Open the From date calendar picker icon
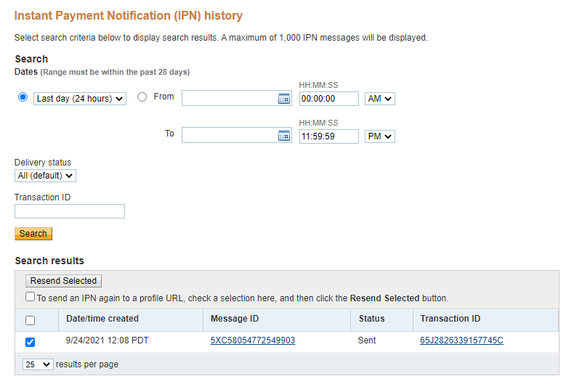Image resolution: width=574 pixels, height=392 pixels. click(x=284, y=99)
